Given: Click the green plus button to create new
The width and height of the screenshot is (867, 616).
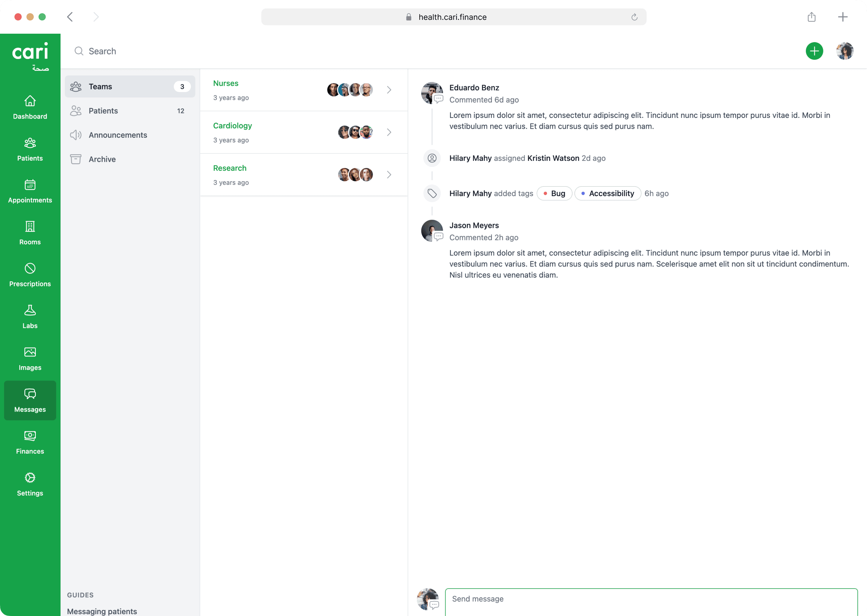Looking at the screenshot, I should coord(814,51).
